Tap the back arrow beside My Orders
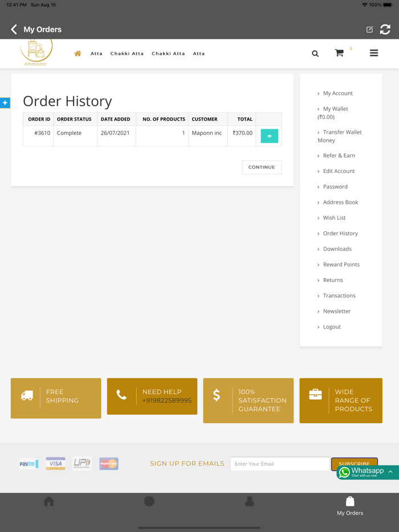The image size is (399, 532). pyautogui.click(x=14, y=30)
